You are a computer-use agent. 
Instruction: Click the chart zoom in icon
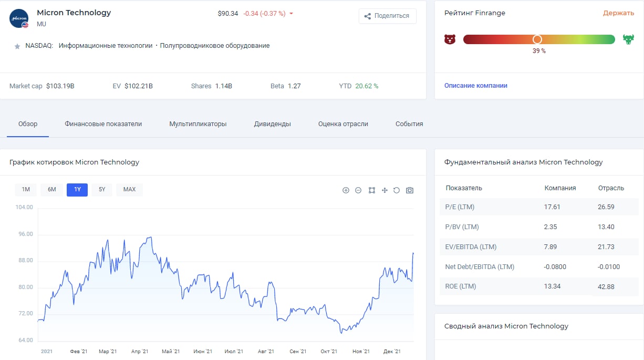tap(346, 190)
